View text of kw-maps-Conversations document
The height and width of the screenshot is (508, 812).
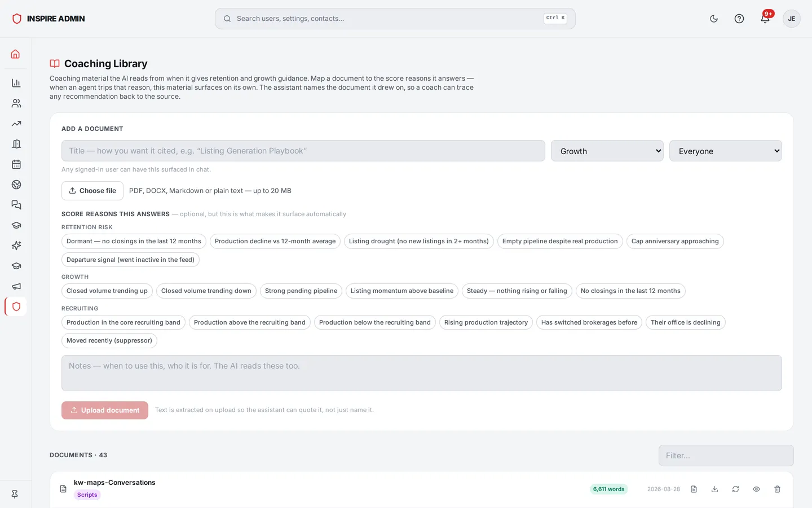[694, 489]
